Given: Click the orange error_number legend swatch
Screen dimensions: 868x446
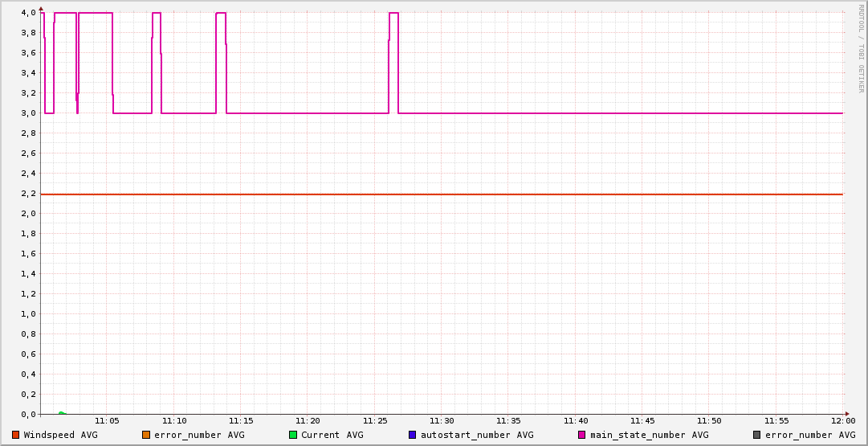Looking at the screenshot, I should tap(146, 435).
